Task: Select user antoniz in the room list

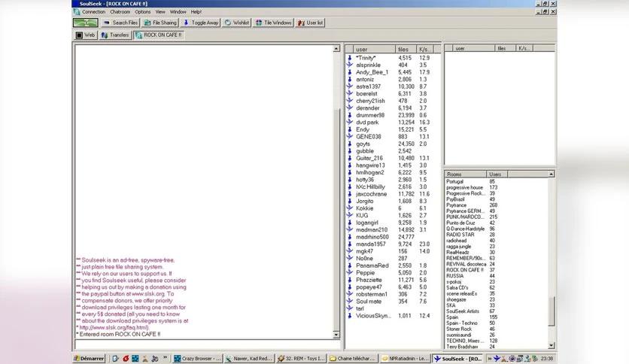Action: [365, 80]
